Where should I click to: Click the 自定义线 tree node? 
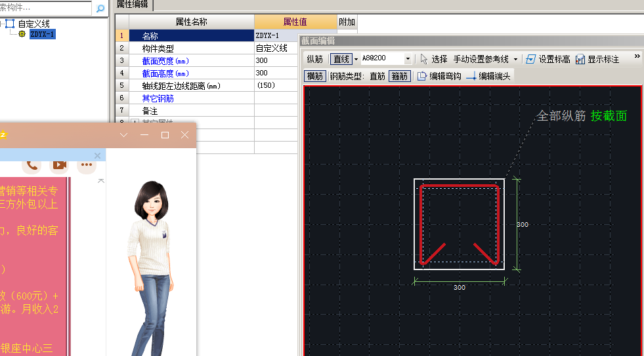tap(33, 24)
